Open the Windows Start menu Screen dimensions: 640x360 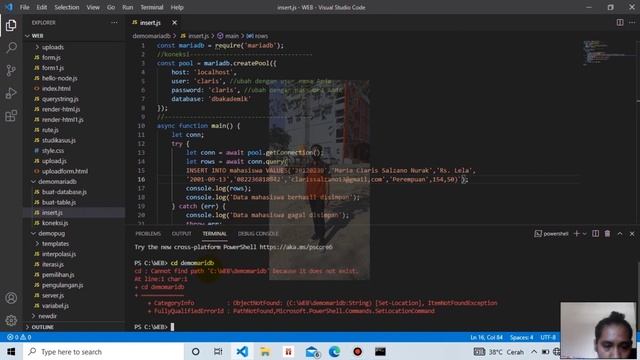(11, 351)
